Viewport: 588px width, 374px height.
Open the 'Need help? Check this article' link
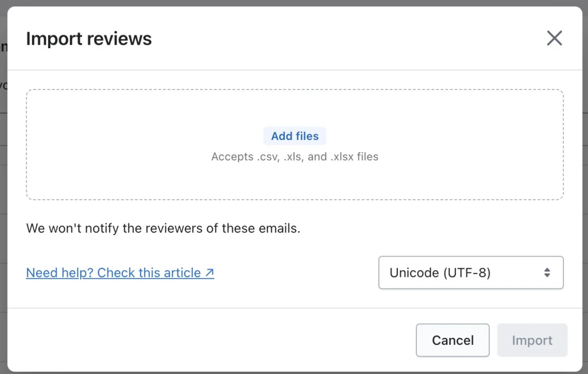click(119, 273)
